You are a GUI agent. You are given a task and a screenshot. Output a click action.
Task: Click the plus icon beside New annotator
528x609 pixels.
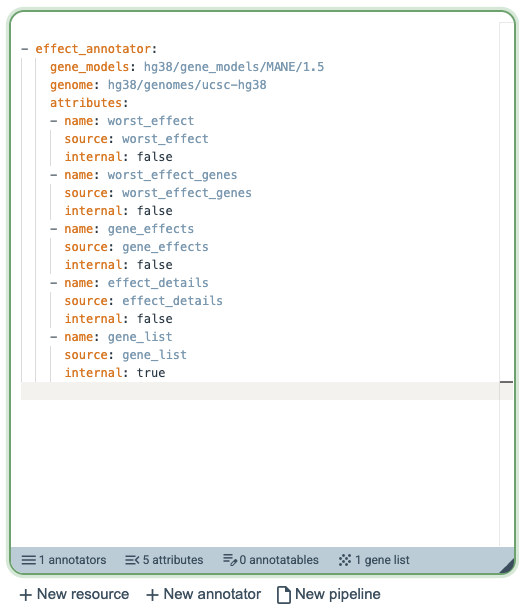pyautogui.click(x=152, y=595)
